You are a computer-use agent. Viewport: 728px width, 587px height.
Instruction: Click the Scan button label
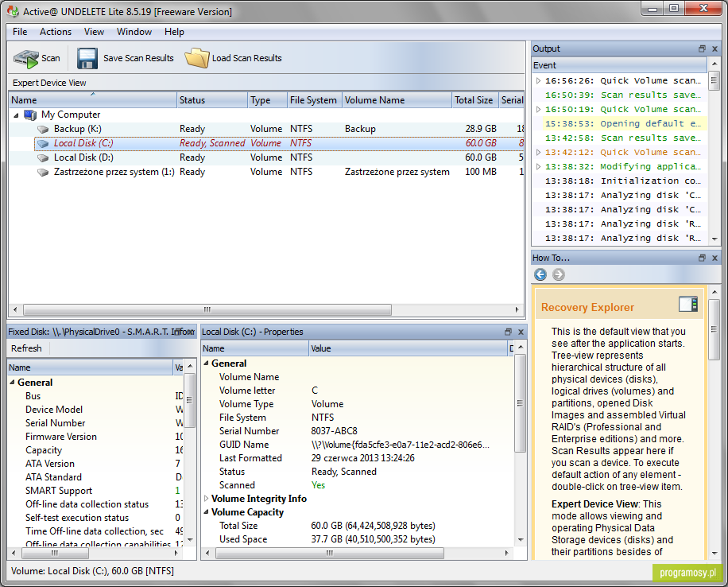pos(51,59)
